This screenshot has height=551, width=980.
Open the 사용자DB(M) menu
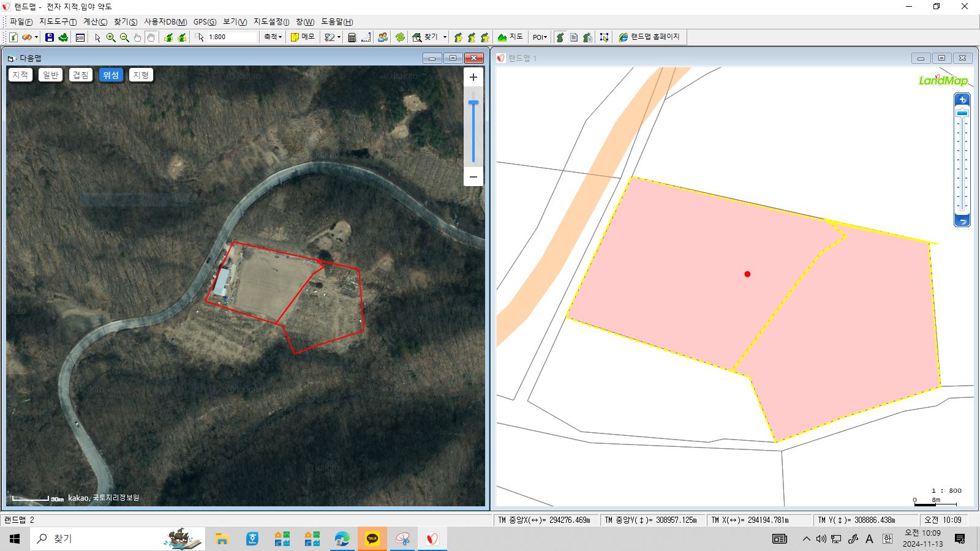click(x=165, y=21)
